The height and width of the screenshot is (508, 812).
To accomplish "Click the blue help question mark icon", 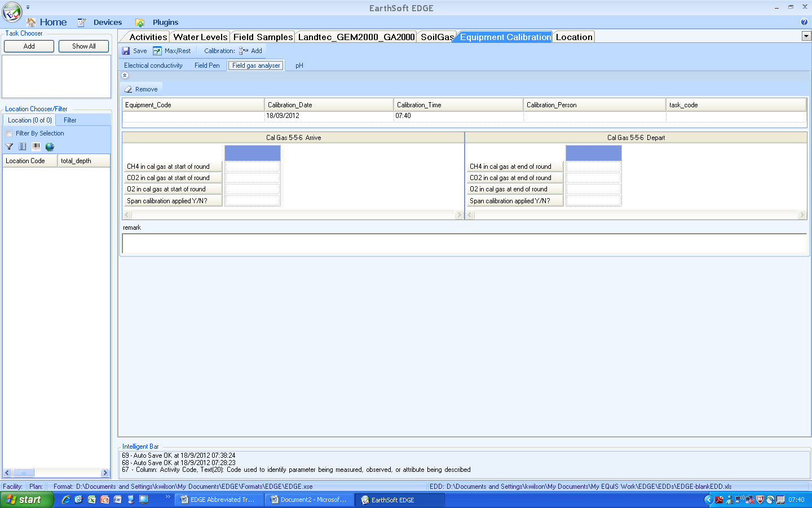I will pos(804,22).
